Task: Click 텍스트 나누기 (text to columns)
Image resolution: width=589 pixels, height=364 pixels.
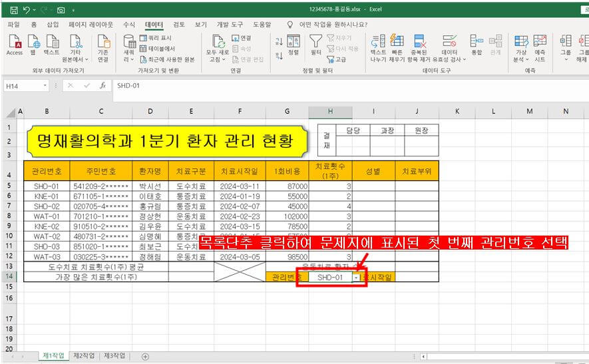Action: point(378,48)
